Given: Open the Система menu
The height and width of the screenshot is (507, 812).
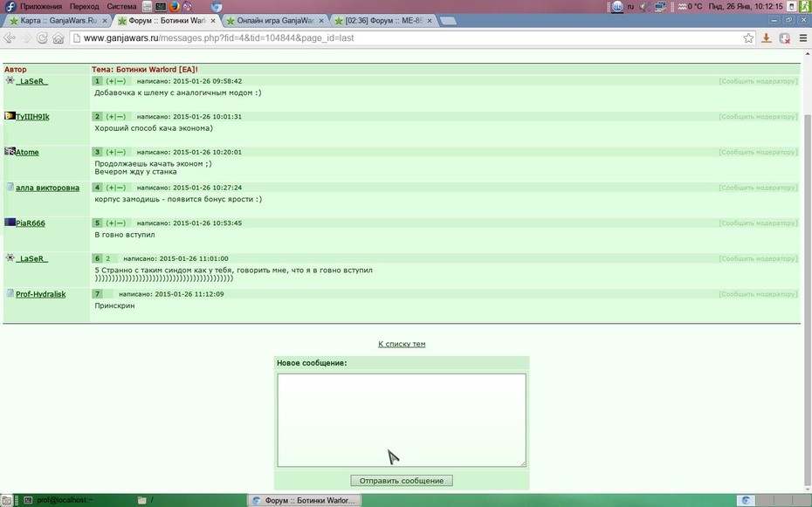Looking at the screenshot, I should pyautogui.click(x=121, y=6).
